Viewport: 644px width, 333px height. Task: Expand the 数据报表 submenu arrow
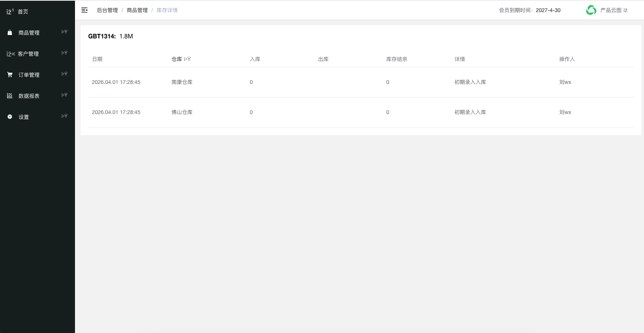tap(64, 95)
